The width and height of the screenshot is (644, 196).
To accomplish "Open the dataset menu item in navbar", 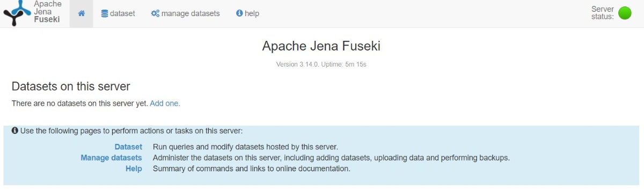I will 118,13.
